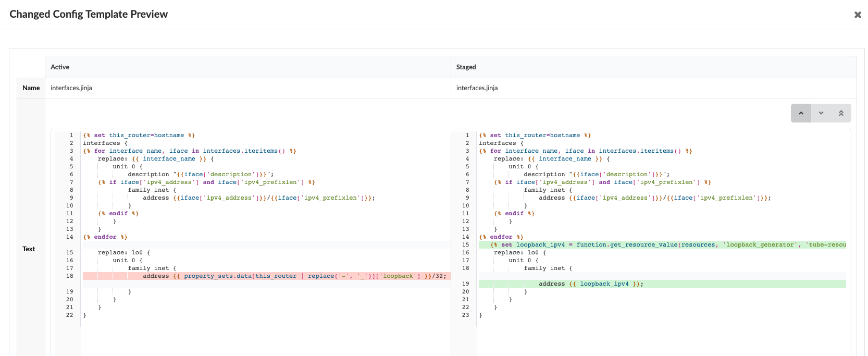Click 'replace: lo0 {' in the Staged pane
The width and height of the screenshot is (868, 356).
(520, 253)
